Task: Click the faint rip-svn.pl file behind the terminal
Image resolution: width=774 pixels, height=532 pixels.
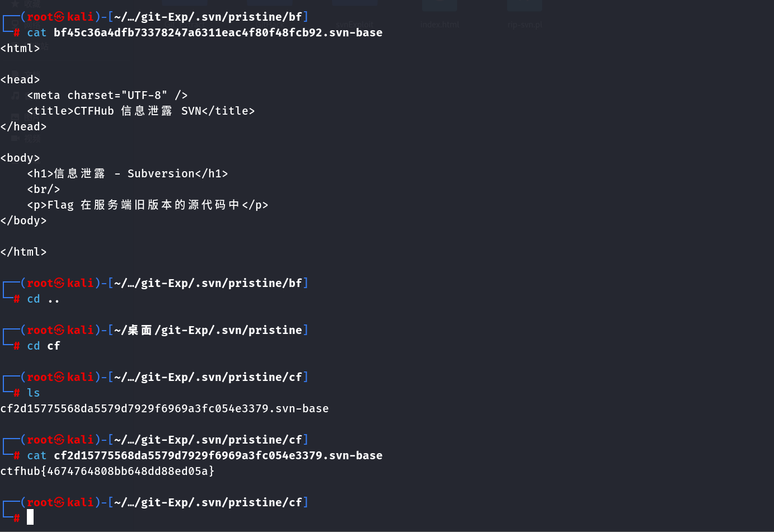Action: tap(524, 24)
